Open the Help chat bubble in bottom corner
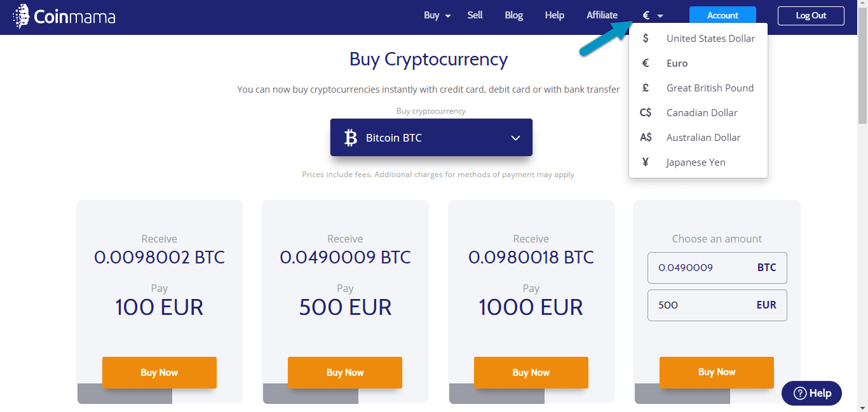 [811, 393]
